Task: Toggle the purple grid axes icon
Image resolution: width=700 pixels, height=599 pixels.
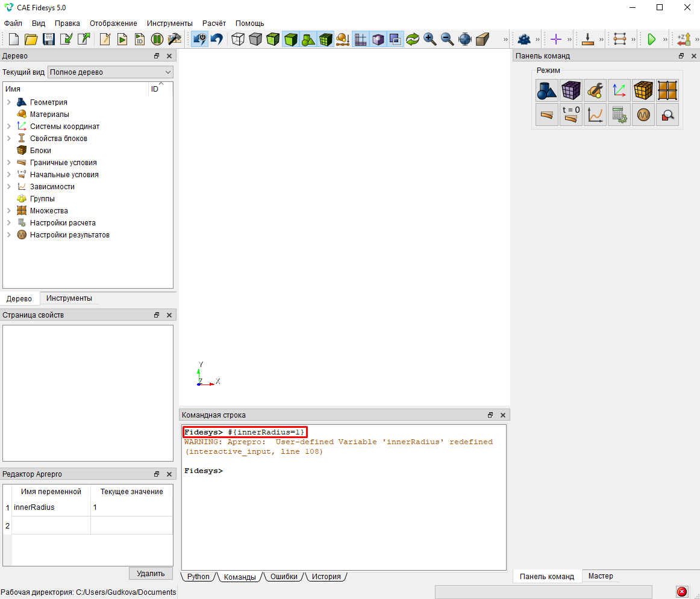Action: coord(360,39)
